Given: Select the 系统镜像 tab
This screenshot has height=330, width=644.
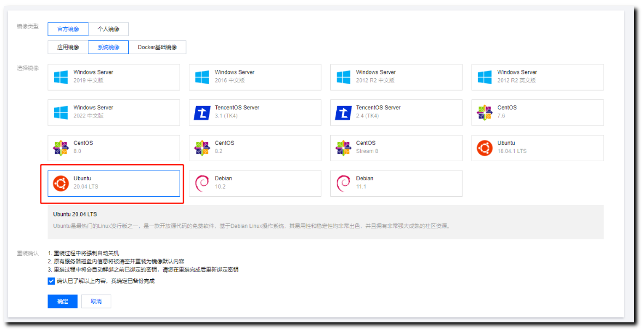Looking at the screenshot, I should point(109,48).
